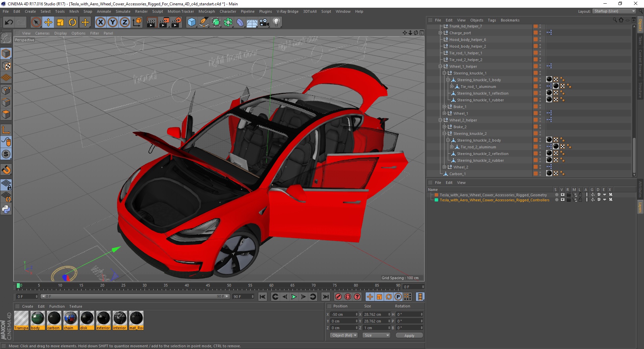Toggle solo for Rigged_Geometry layer
Image resolution: width=644 pixels, height=349 pixels.
point(556,195)
